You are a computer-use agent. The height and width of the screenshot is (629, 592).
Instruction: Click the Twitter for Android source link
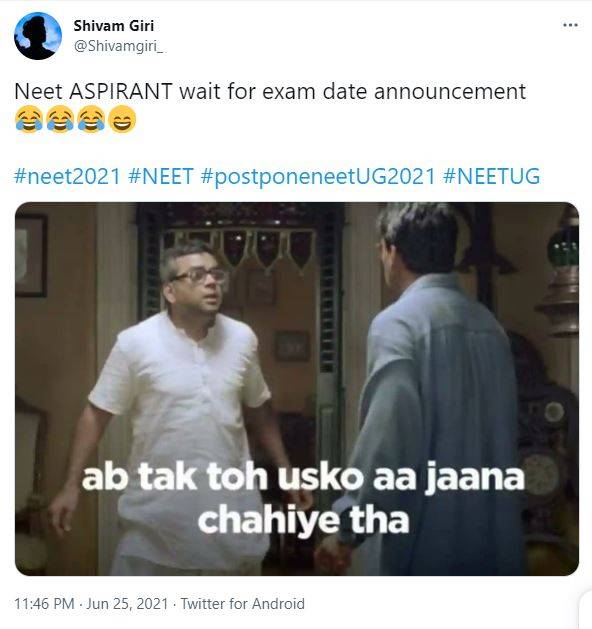point(243,604)
